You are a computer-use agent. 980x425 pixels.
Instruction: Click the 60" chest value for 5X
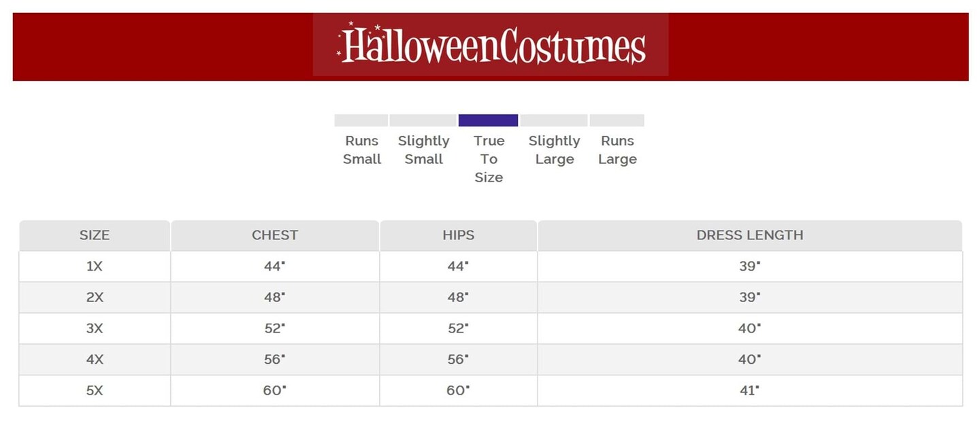[x=275, y=391]
